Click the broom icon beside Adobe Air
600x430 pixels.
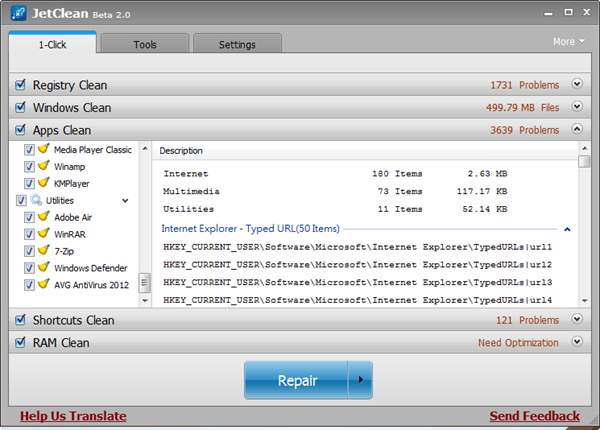(x=44, y=216)
